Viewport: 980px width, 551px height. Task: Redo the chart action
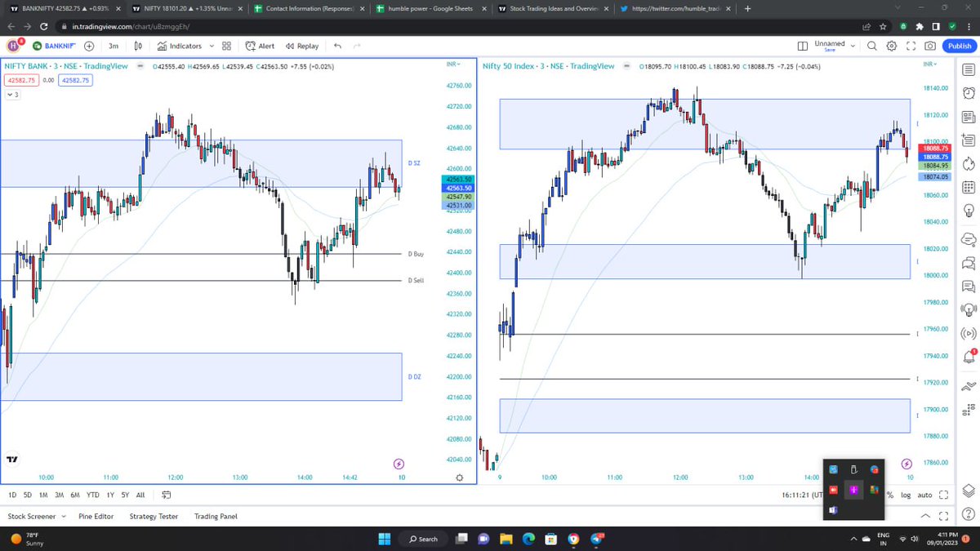coord(357,46)
